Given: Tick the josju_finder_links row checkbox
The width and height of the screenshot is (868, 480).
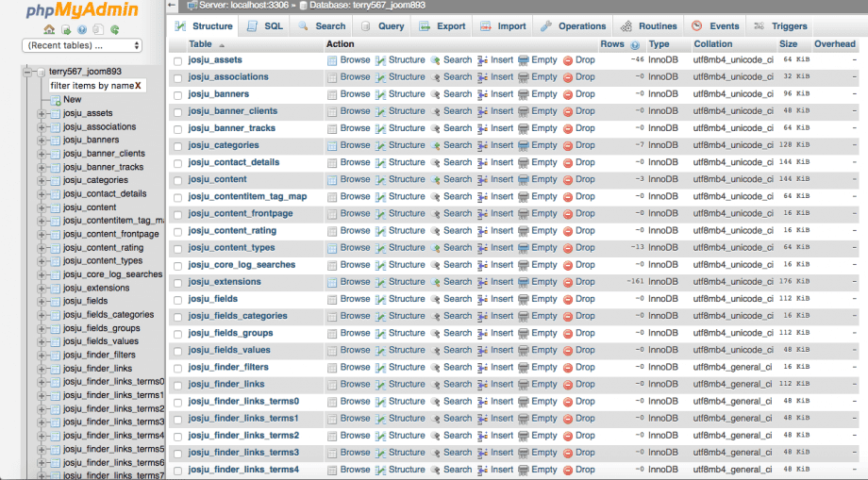Looking at the screenshot, I should (x=177, y=386).
